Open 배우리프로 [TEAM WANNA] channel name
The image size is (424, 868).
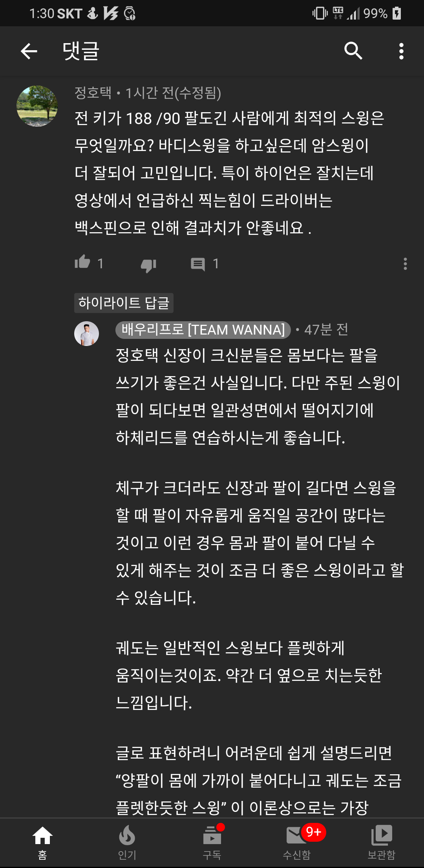[203, 329]
